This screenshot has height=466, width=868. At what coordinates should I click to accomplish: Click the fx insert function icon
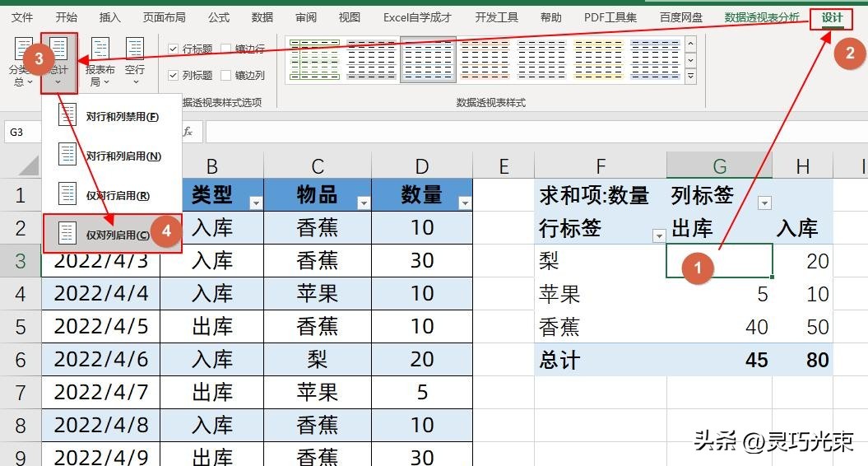tap(188, 132)
